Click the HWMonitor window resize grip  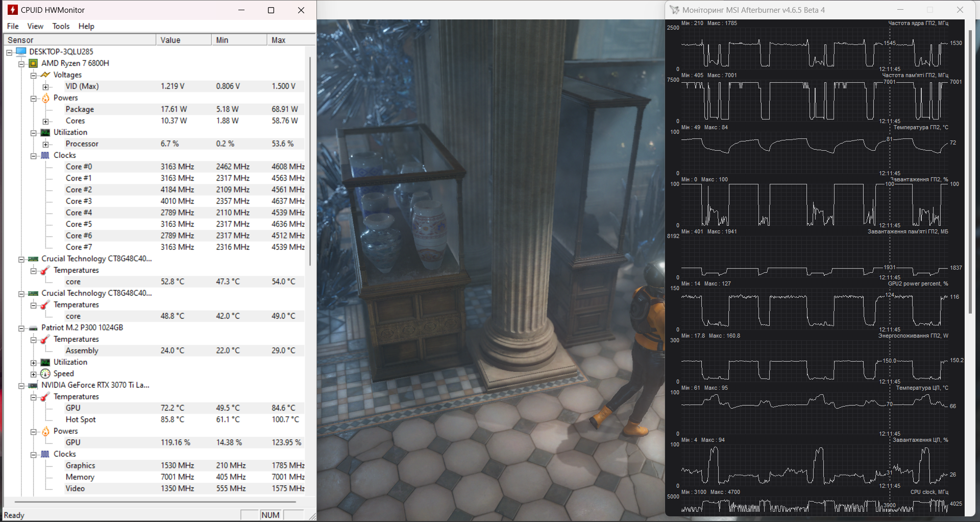tap(311, 516)
